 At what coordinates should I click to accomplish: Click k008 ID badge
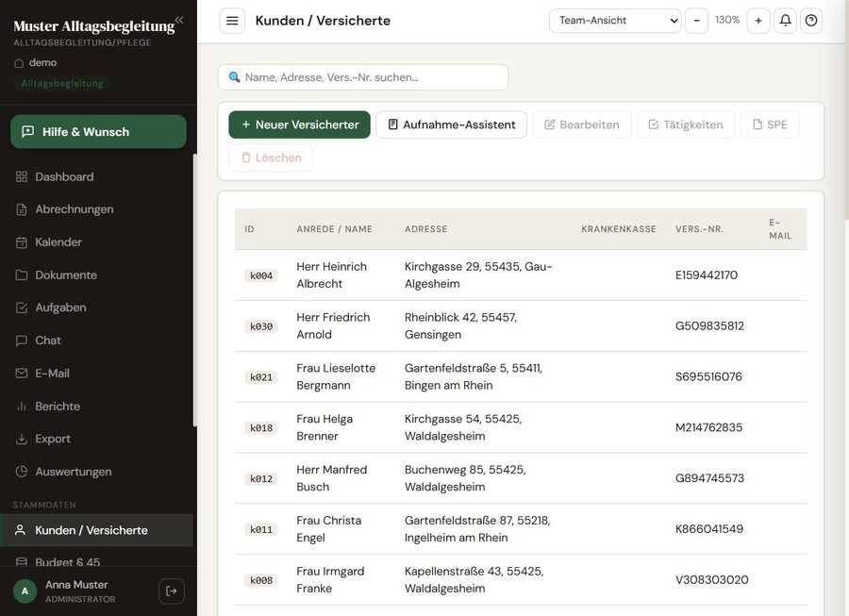click(261, 581)
